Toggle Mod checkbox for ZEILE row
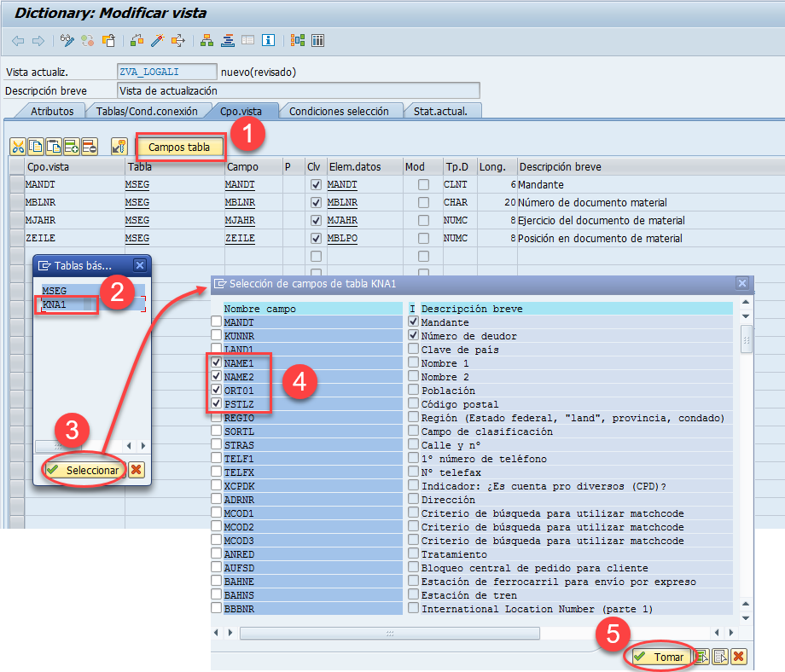785x672 pixels. coord(423,238)
